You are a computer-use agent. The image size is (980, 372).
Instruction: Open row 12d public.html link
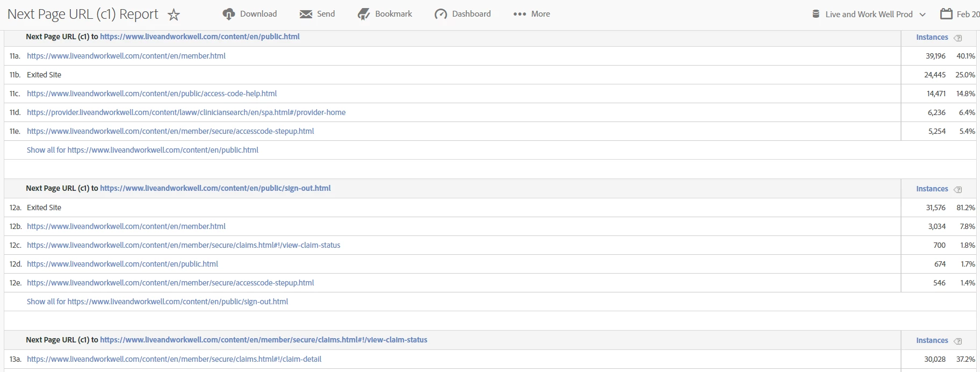pyautogui.click(x=122, y=264)
